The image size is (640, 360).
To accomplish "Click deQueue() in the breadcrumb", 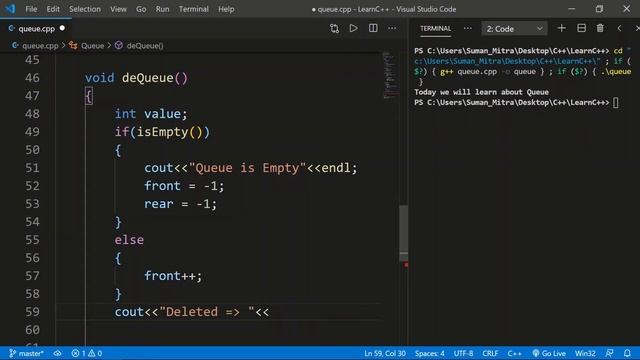I will click(145, 46).
